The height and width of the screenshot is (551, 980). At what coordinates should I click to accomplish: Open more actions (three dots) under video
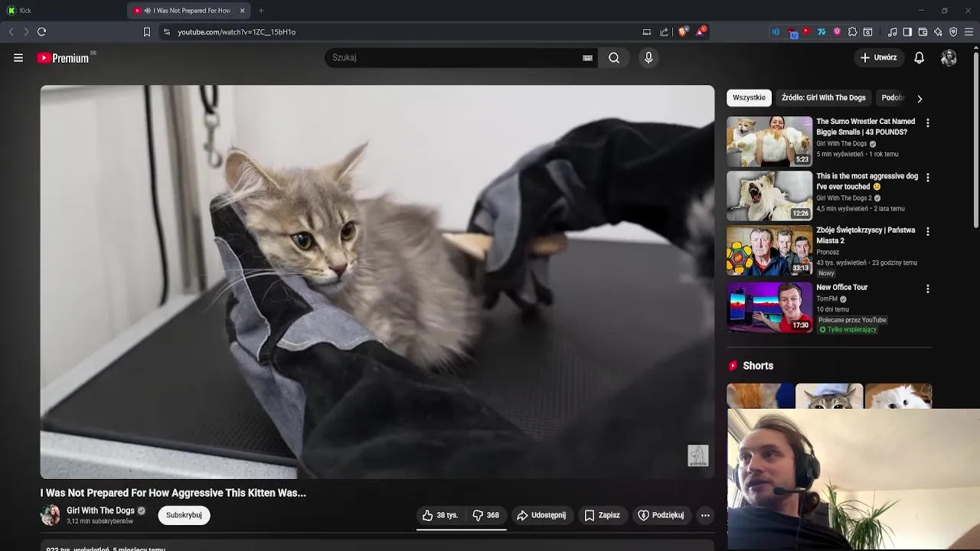[x=705, y=515]
